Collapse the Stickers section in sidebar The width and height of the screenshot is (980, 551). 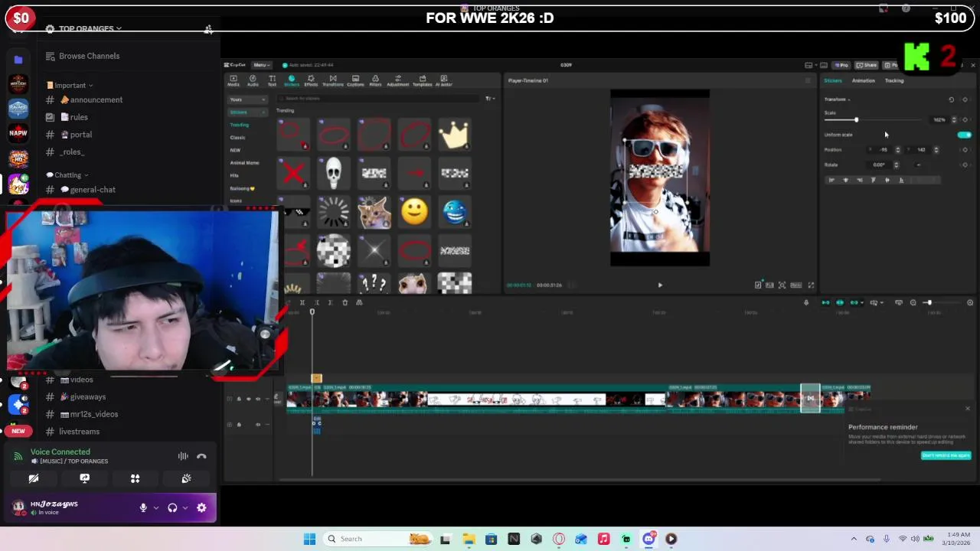[x=248, y=112]
